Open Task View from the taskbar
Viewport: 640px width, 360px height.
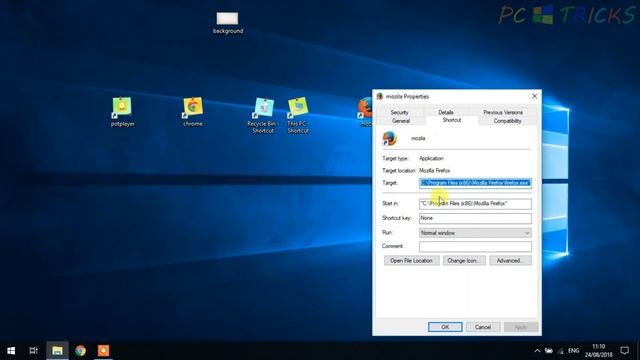pos(33,351)
